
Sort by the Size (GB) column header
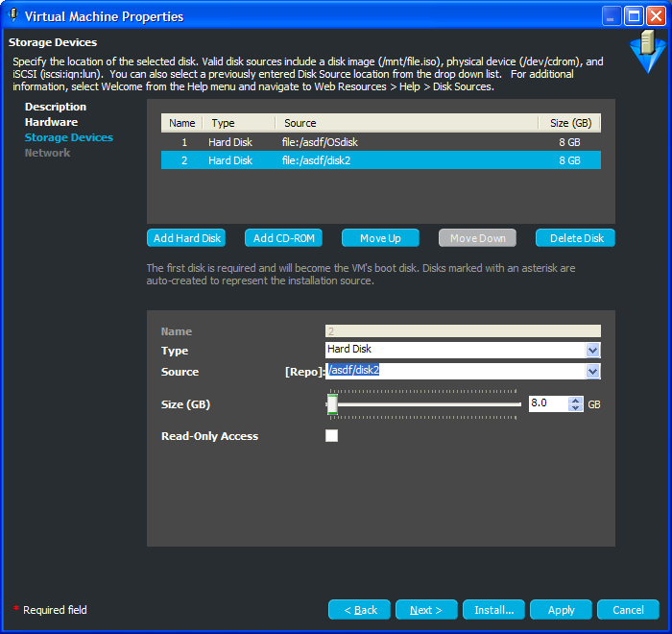569,123
